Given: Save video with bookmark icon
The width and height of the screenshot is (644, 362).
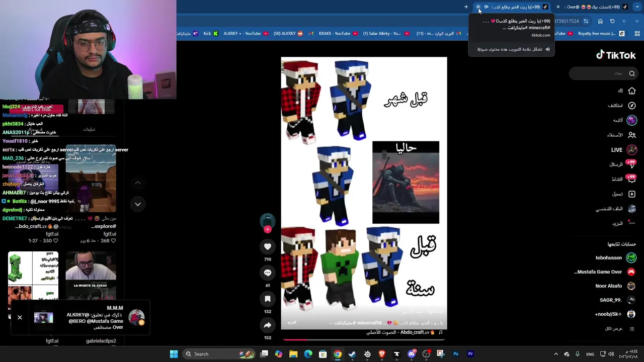Looking at the screenshot, I should point(268,299).
